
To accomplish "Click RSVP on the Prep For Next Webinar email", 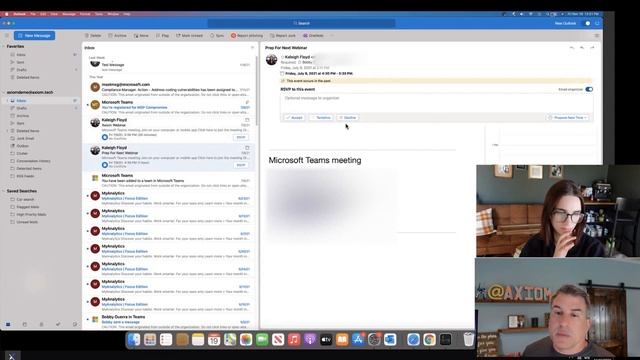I will pos(241,165).
